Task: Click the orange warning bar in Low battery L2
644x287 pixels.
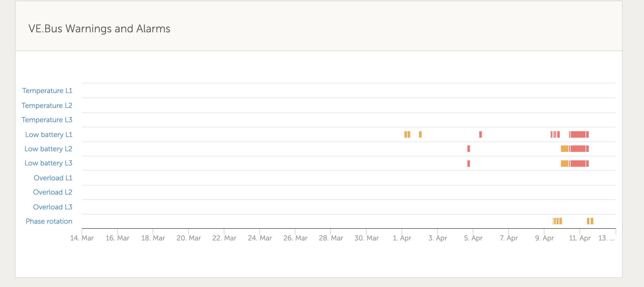Action: tap(564, 149)
